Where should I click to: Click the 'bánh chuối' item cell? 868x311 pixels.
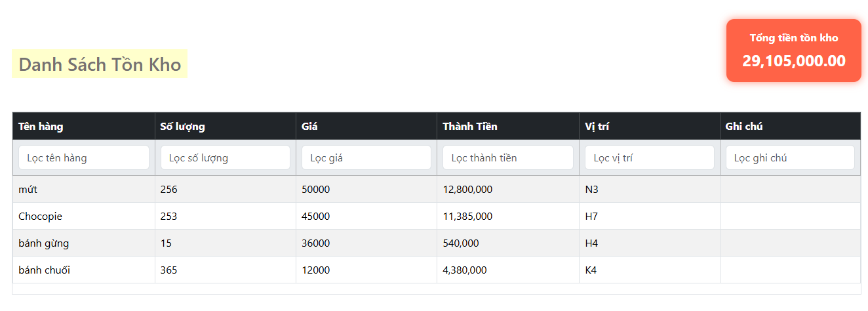[44, 270]
